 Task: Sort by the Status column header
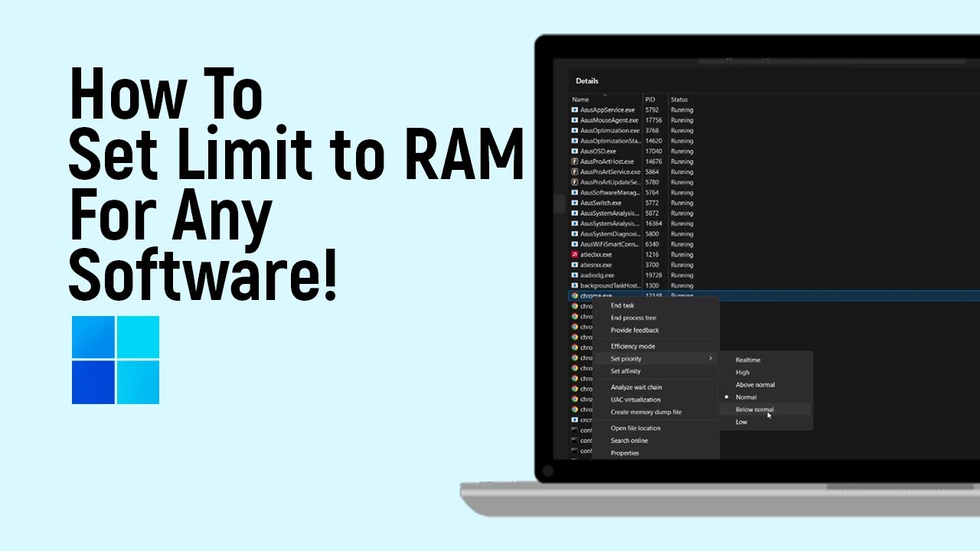pos(679,99)
